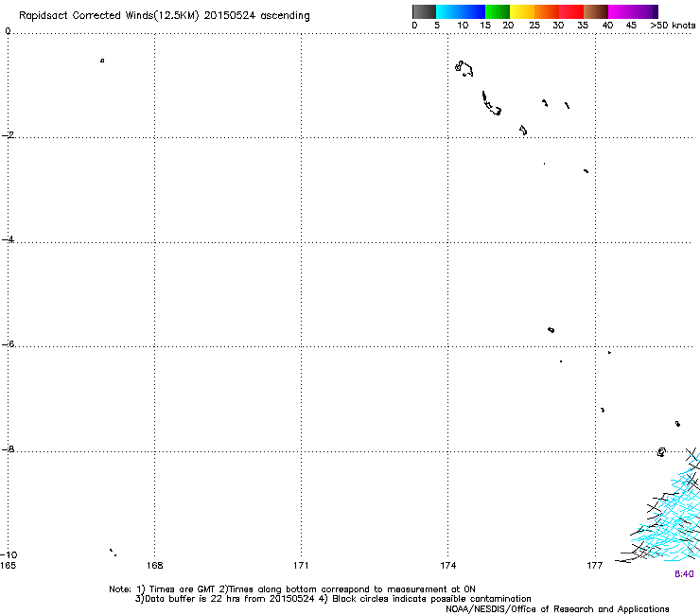Click the '25' legend scale label
This screenshot has width=700, height=615.
coord(534,26)
